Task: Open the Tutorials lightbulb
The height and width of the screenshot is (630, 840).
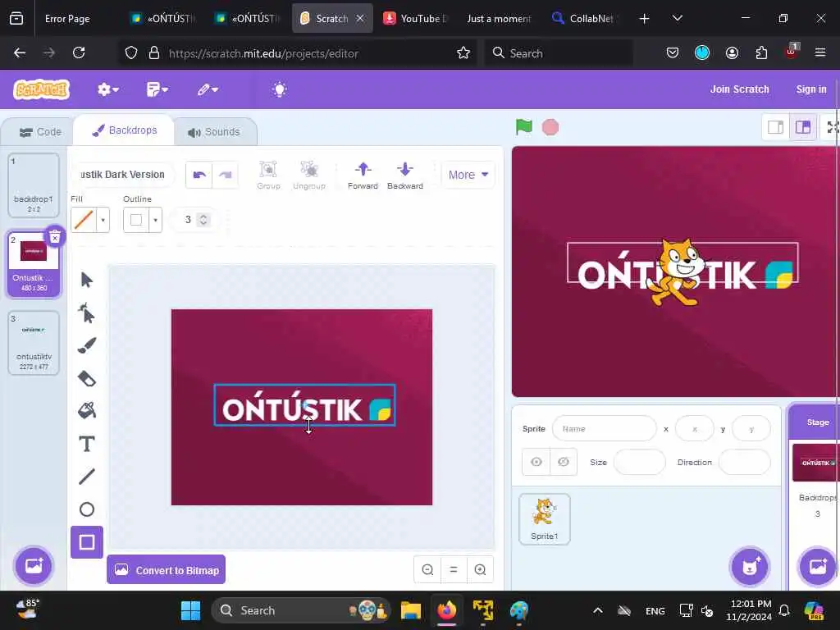Action: click(280, 89)
